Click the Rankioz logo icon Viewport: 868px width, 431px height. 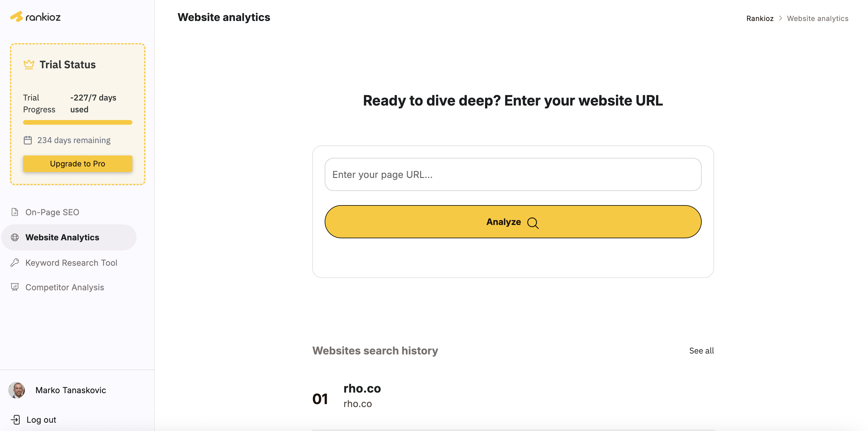click(x=17, y=17)
